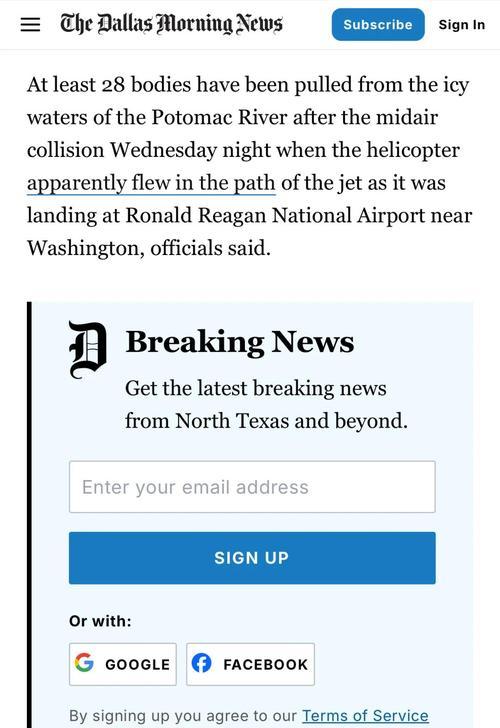Click the colorful Google G icon
This screenshot has width=500, height=728.
pyautogui.click(x=84, y=663)
